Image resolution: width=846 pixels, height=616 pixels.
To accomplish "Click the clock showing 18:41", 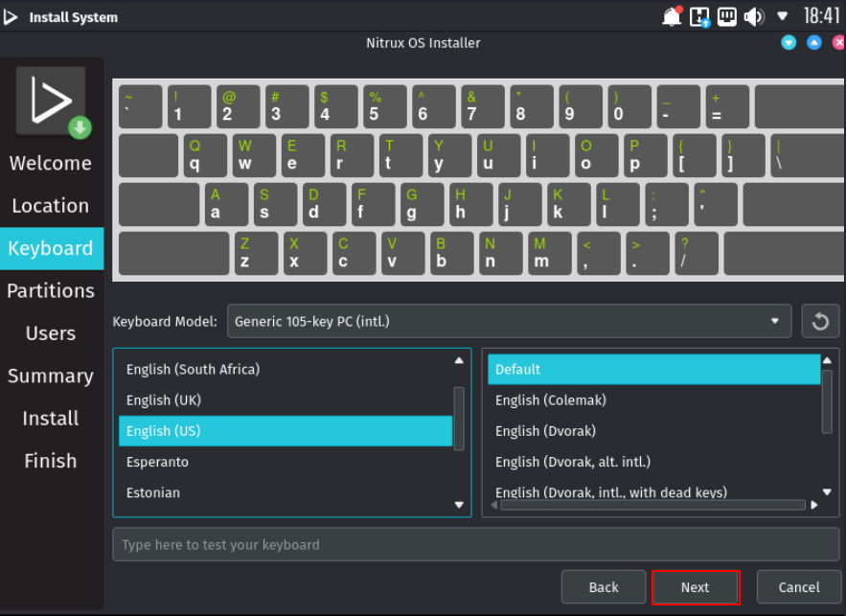I will 821,16.
